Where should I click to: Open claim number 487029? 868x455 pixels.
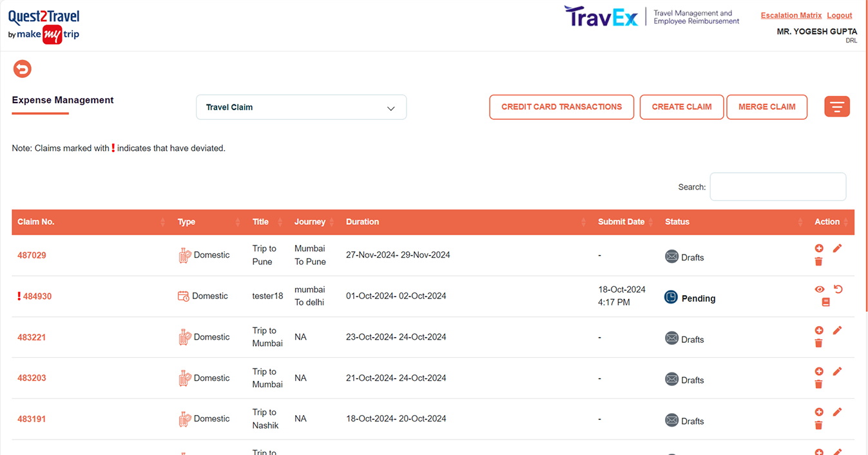(32, 255)
